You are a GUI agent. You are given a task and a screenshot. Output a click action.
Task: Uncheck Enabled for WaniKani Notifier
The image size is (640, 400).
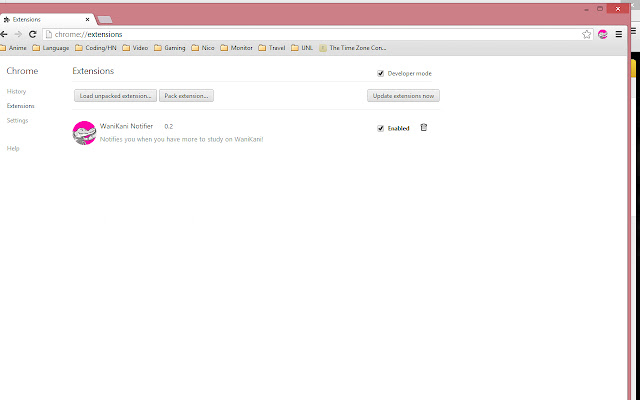[x=380, y=129]
